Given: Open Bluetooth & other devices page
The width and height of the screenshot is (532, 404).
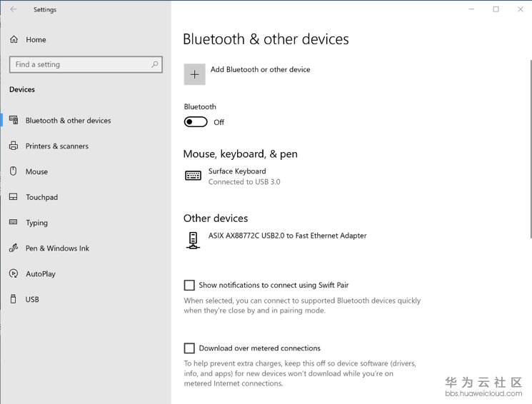Looking at the screenshot, I should [x=68, y=121].
